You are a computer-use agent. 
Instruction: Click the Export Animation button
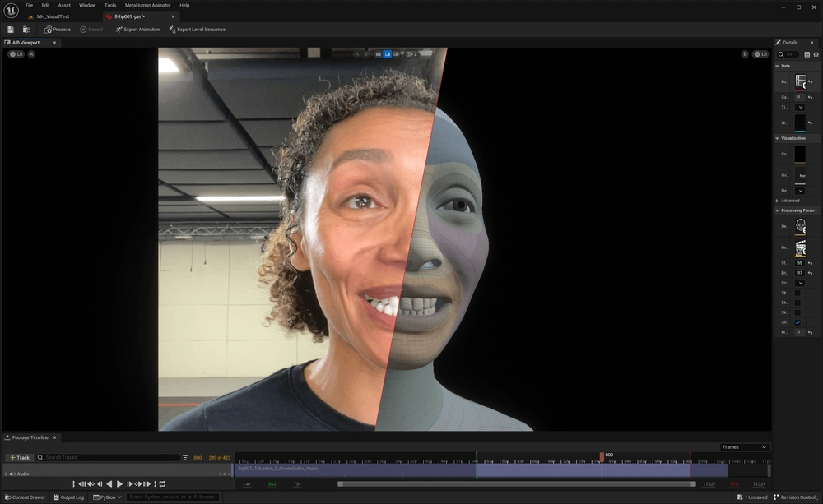137,30
